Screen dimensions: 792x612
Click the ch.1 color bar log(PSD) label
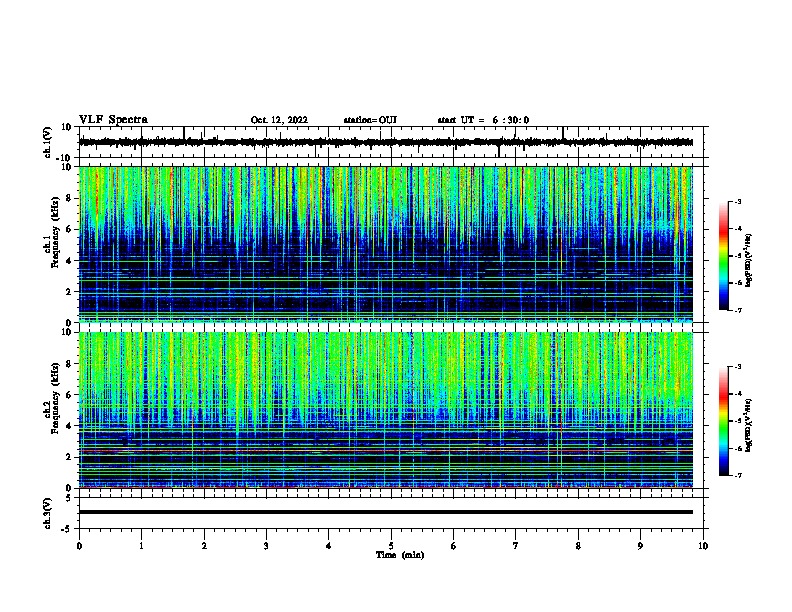click(x=748, y=260)
